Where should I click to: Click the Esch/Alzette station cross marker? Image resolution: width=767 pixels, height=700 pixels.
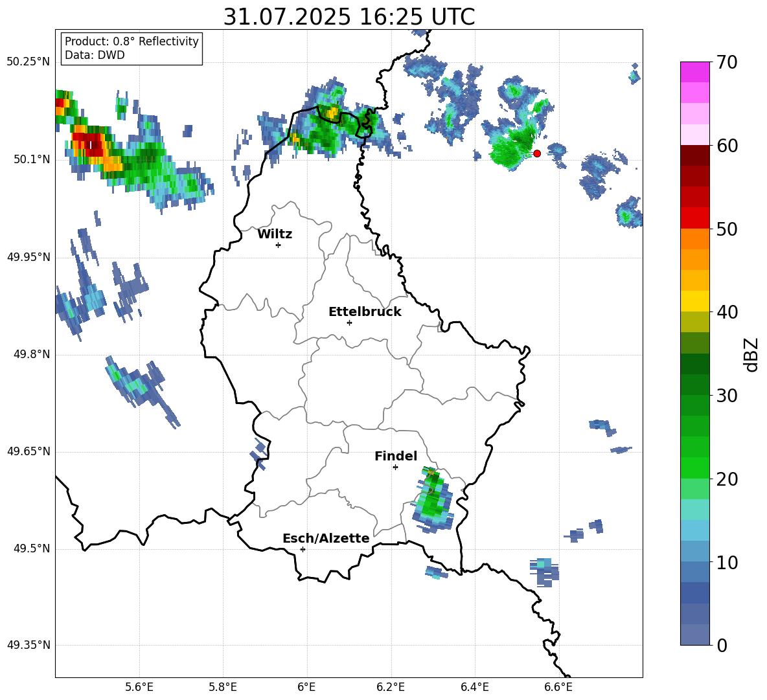pyautogui.click(x=303, y=549)
